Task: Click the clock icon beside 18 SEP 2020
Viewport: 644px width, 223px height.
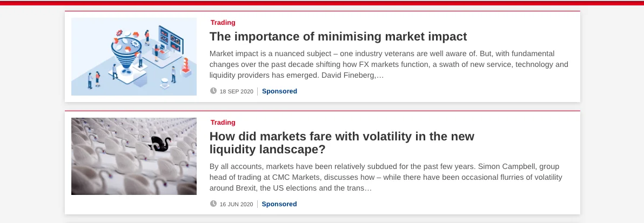Action: point(213,91)
